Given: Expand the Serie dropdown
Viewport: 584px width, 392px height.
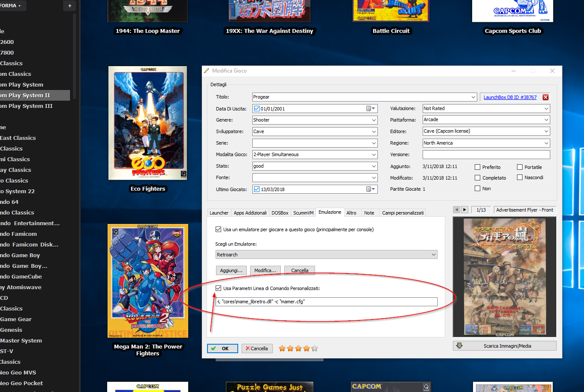Looking at the screenshot, I should (374, 143).
